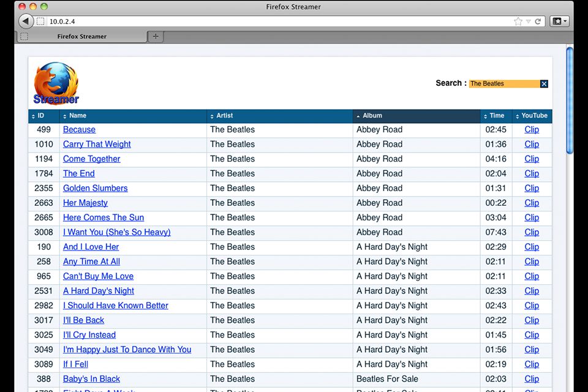588x392 pixels.
Task: Sort table by Time column
Action: click(x=496, y=116)
